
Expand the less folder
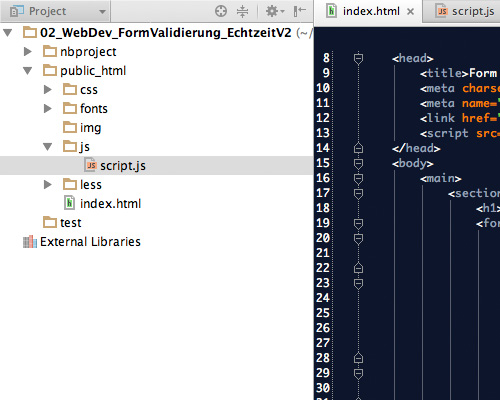48,185
